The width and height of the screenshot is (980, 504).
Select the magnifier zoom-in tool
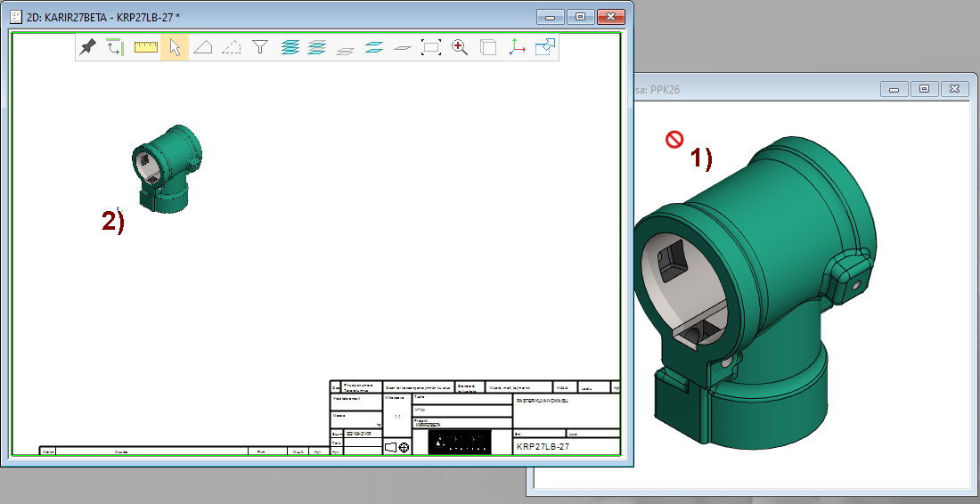(x=460, y=47)
